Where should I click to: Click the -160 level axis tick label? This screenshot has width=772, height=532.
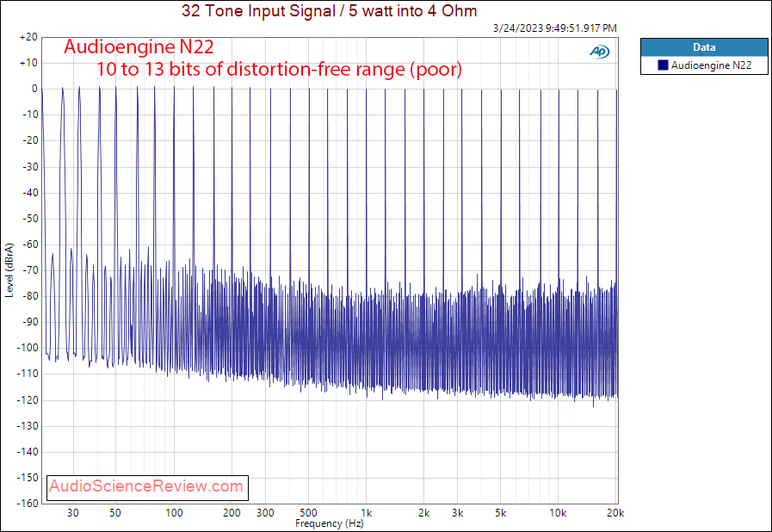[28, 503]
